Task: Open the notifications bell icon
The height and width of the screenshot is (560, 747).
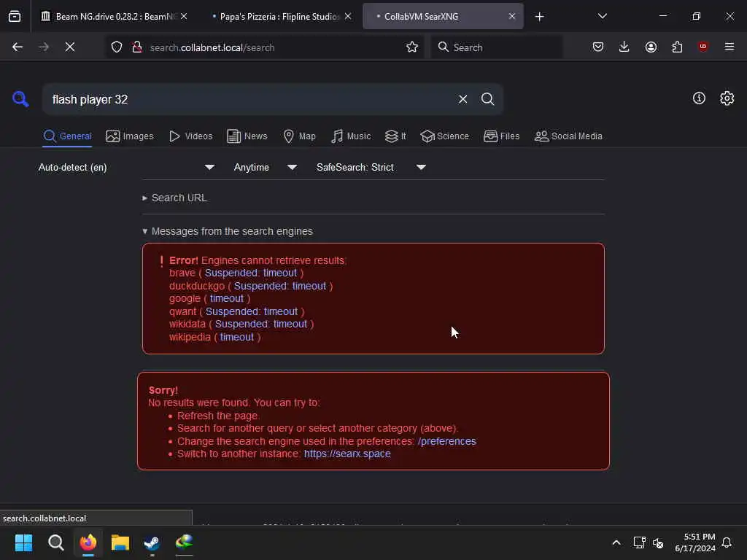Action: 727,542
